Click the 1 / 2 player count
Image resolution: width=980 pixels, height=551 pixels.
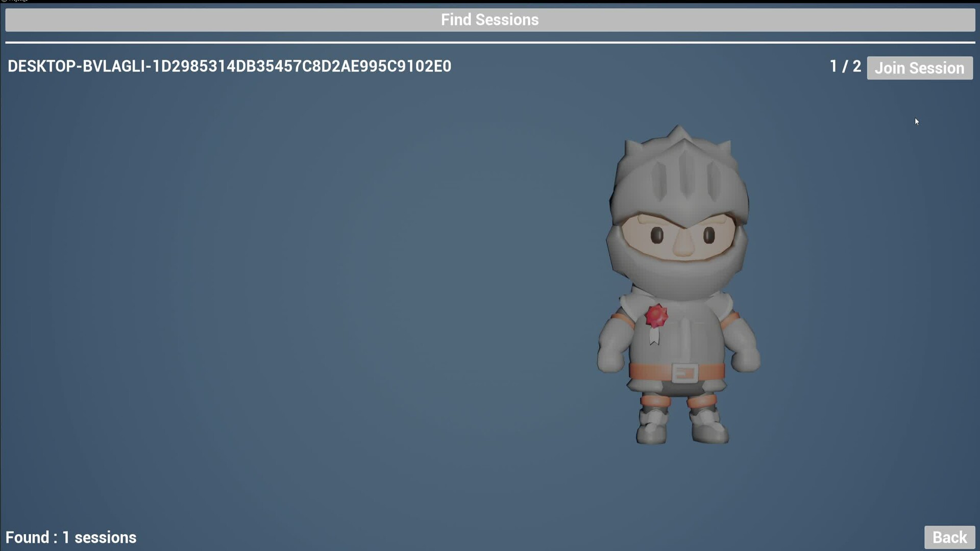[x=845, y=66]
